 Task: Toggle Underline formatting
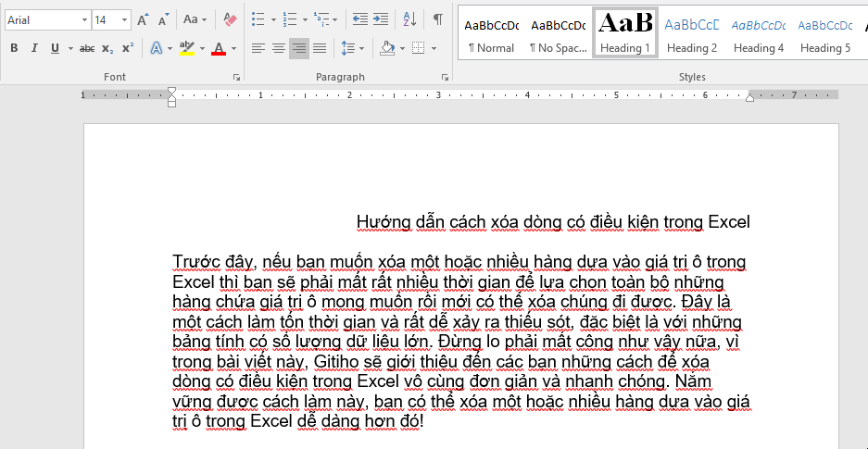tap(55, 49)
